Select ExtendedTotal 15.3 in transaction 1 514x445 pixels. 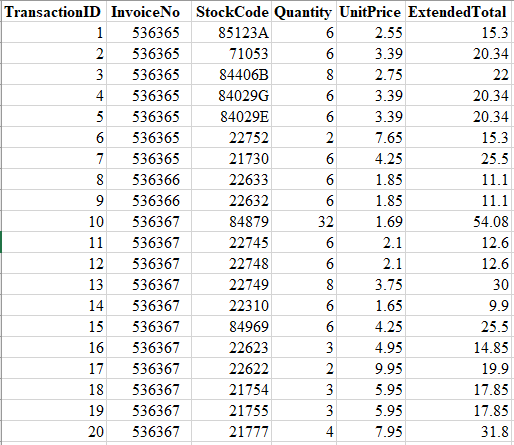click(x=458, y=33)
